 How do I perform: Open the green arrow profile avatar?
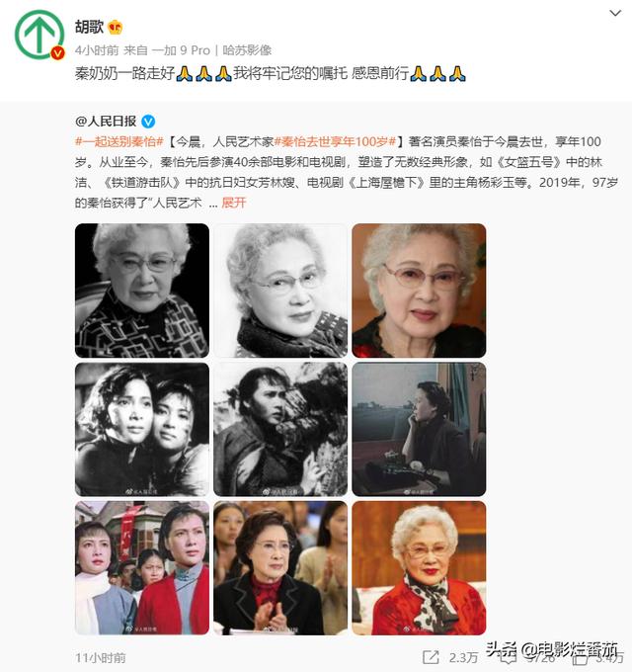[x=39, y=35]
